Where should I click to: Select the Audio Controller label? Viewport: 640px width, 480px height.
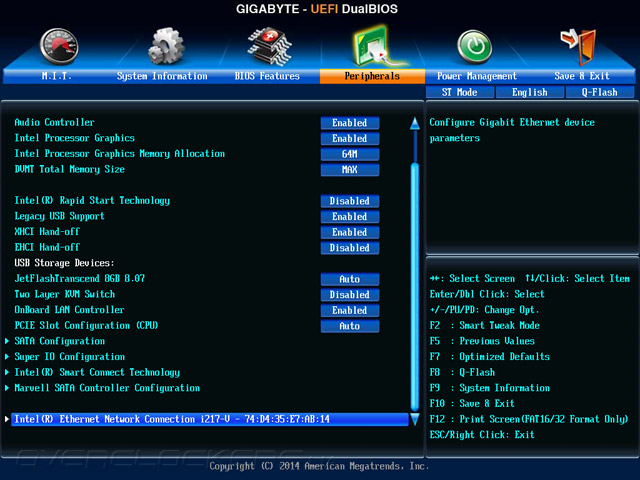pos(54,122)
